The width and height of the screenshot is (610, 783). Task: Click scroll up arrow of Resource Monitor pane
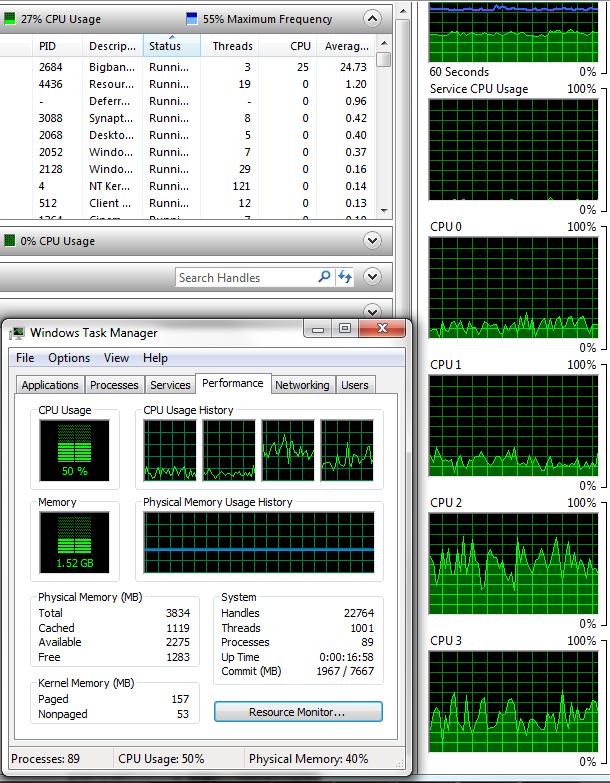[x=403, y=11]
